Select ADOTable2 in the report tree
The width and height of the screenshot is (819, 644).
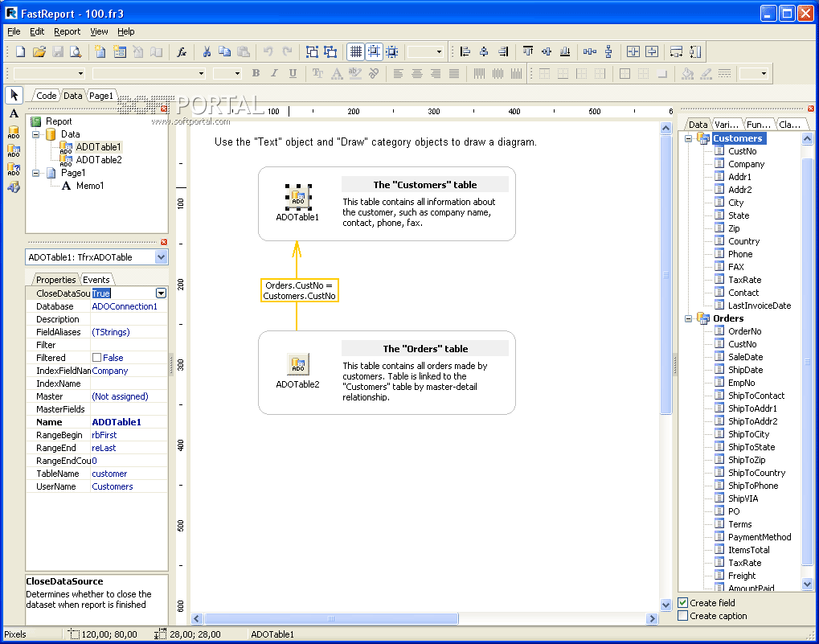tap(98, 160)
